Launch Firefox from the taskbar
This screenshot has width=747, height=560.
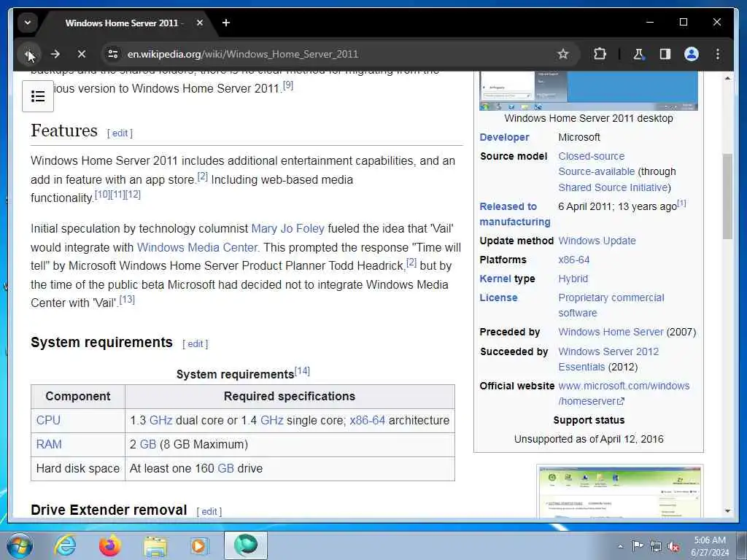coord(110,545)
